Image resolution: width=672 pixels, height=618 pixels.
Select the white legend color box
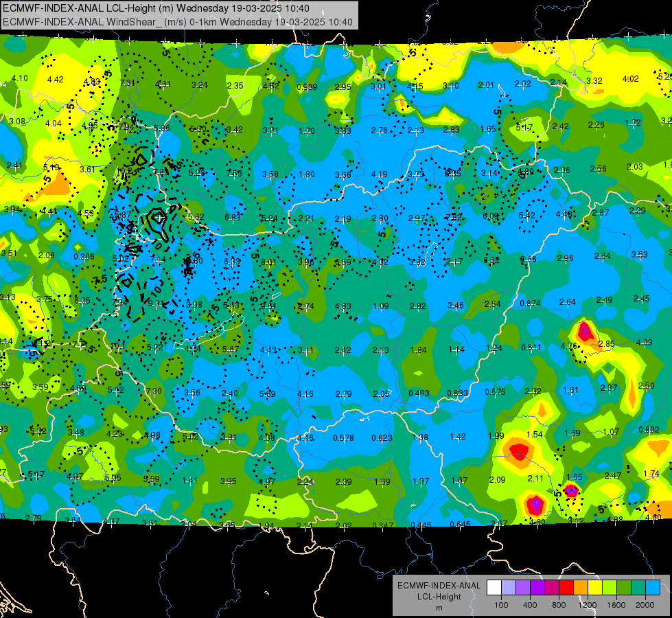pyautogui.click(x=494, y=587)
